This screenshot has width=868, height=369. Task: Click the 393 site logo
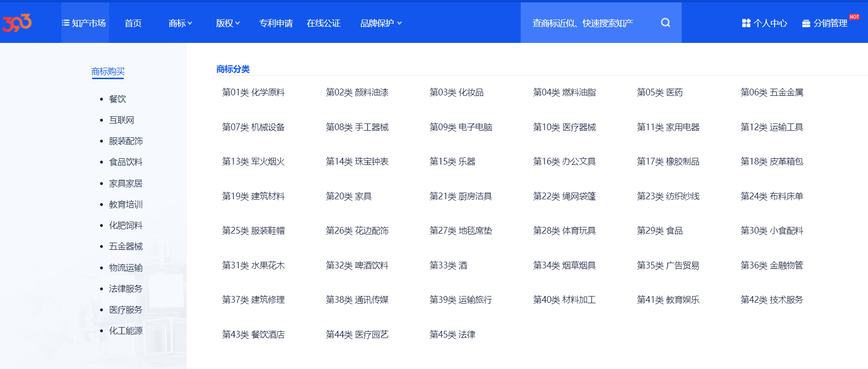click(17, 23)
